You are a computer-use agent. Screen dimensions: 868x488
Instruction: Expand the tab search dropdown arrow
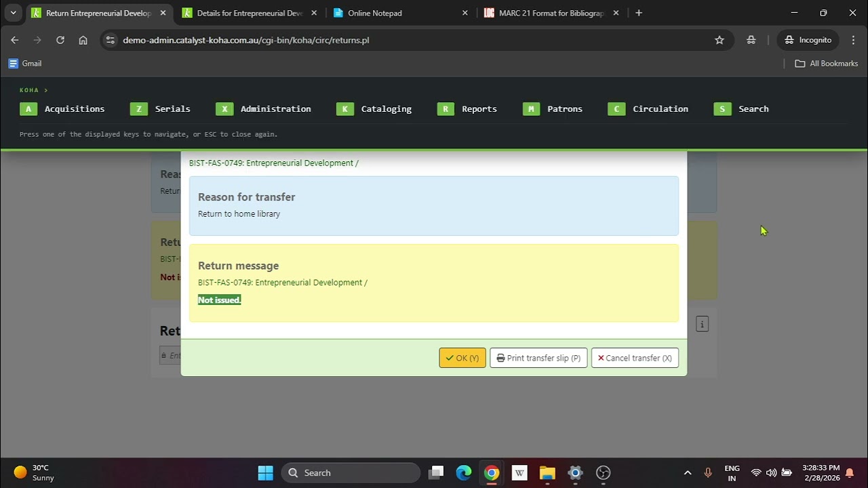pos(13,13)
